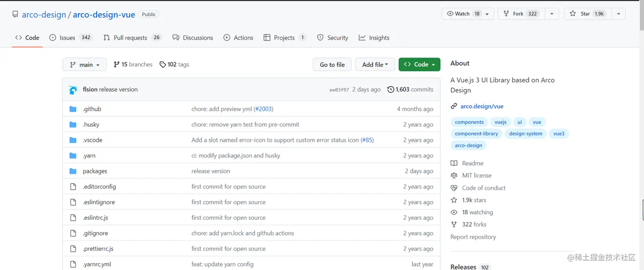The image size is (644, 270).
Task: Click the Report repository link
Action: pos(473,237)
